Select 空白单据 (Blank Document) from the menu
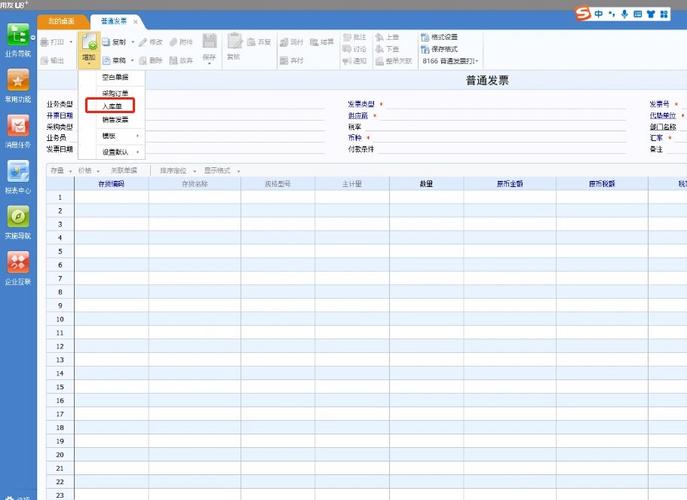This screenshot has height=500, width=687. point(115,77)
